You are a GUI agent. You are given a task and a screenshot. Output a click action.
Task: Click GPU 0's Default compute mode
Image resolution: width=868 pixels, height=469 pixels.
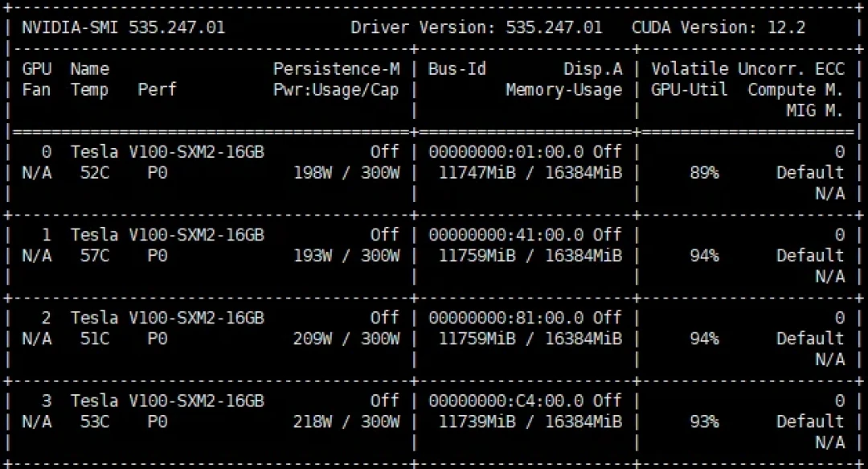pos(810,173)
